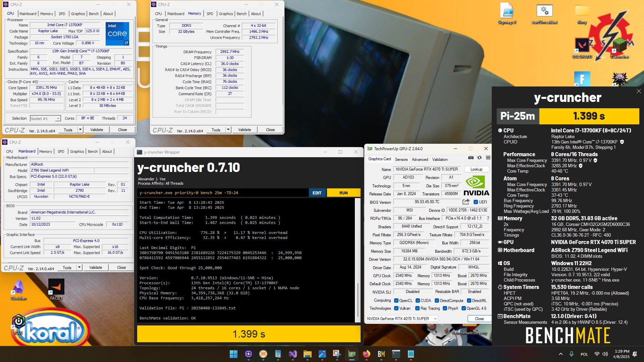Click the Windows Start button
This screenshot has width=644, height=362.
233,354
